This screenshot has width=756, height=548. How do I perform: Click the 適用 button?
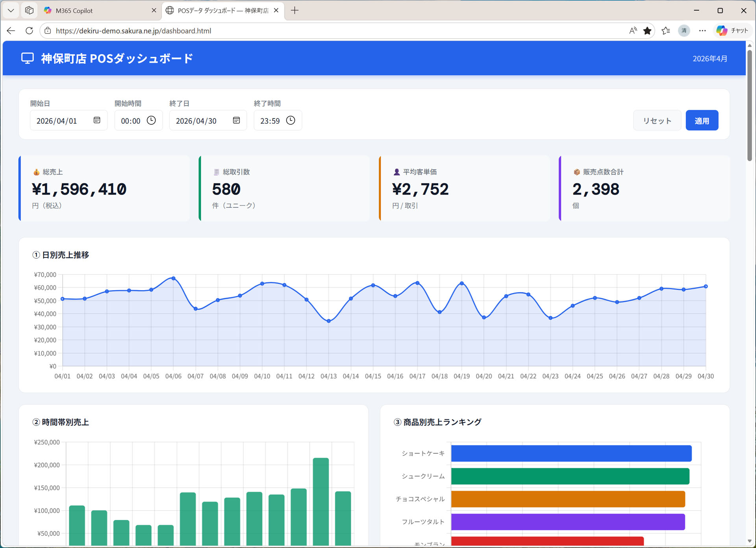[x=702, y=120]
